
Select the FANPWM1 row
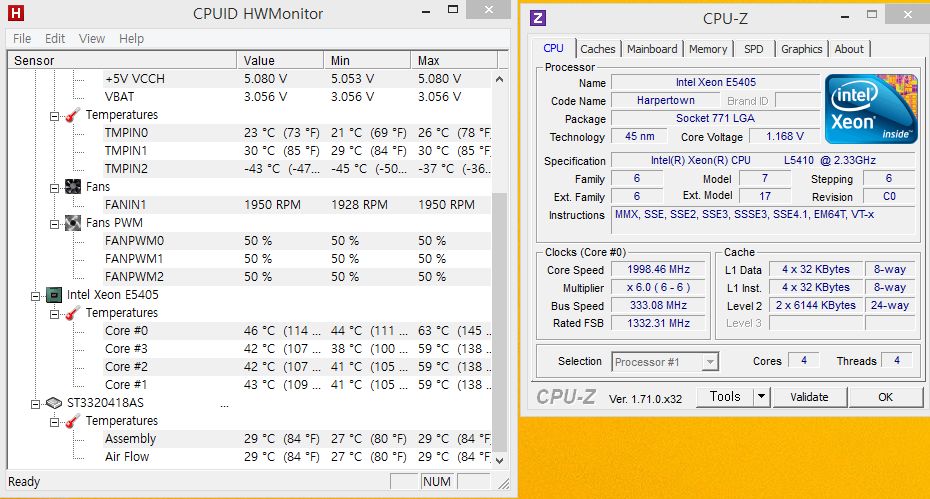pyautogui.click(x=297, y=259)
